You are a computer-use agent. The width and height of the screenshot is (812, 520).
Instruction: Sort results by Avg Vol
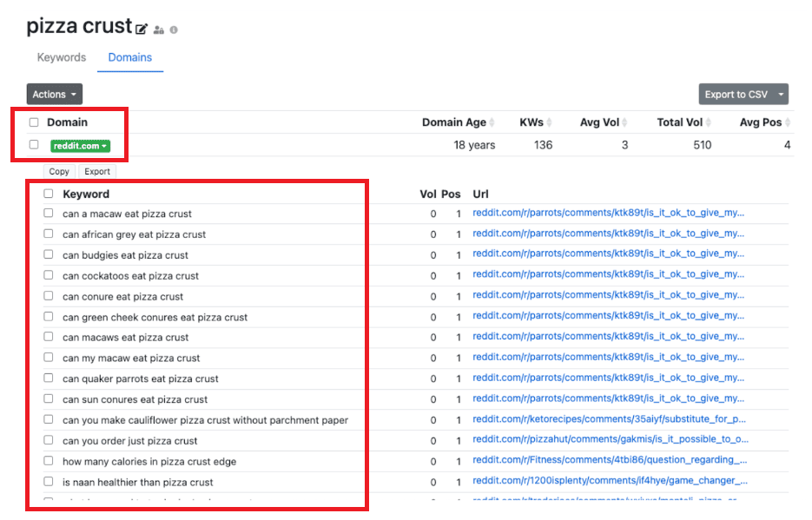pyautogui.click(x=603, y=122)
